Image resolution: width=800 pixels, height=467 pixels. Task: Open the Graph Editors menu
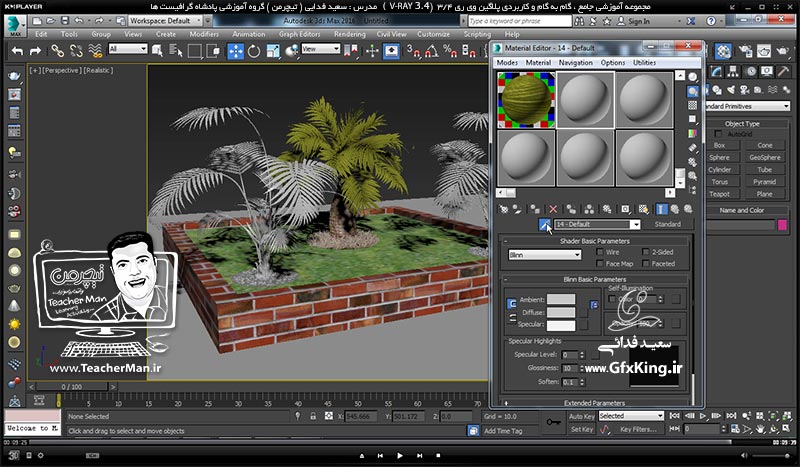(x=299, y=34)
